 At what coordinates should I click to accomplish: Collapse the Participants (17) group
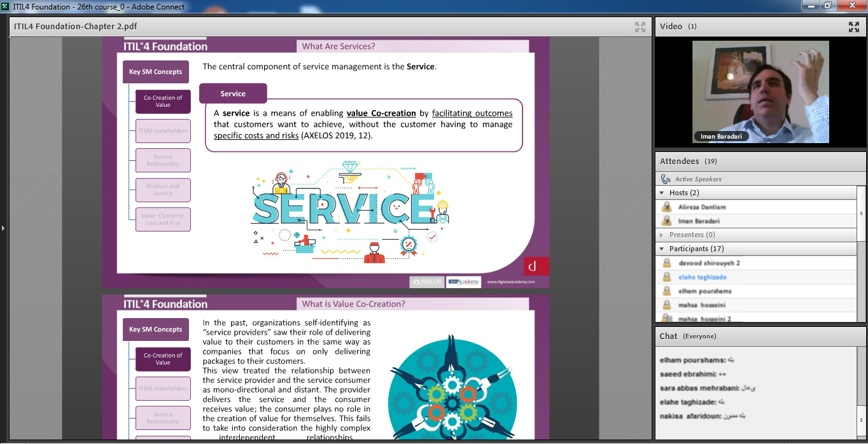(662, 249)
